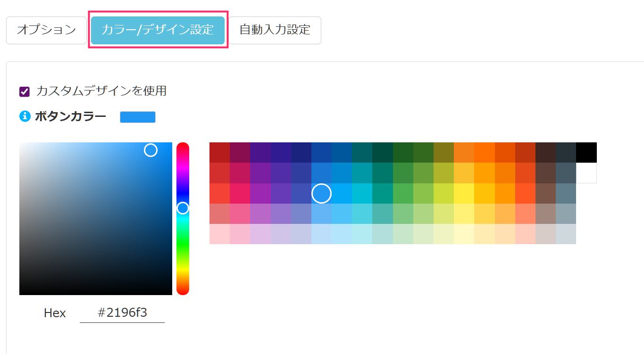Select the bright yellow palette swatch
The width and height of the screenshot is (644, 354).
click(x=464, y=193)
